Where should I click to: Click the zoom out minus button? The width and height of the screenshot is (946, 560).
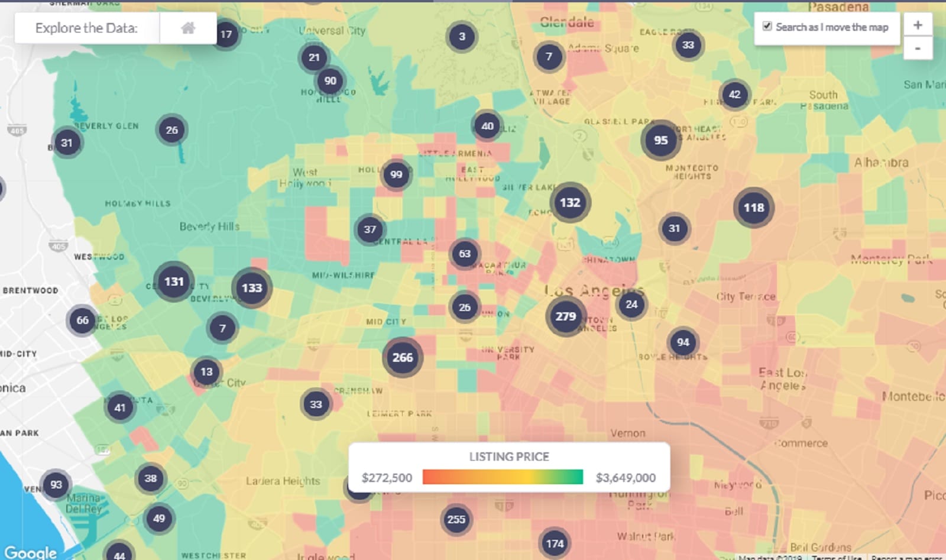pos(918,48)
